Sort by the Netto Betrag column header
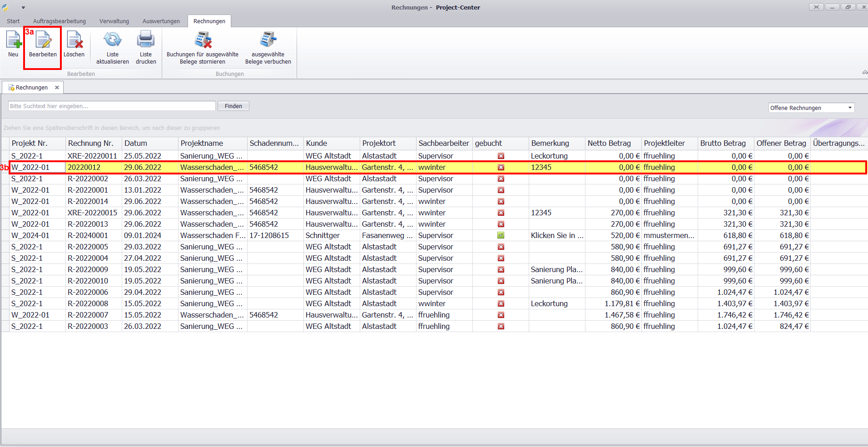868x447 pixels. pyautogui.click(x=609, y=143)
